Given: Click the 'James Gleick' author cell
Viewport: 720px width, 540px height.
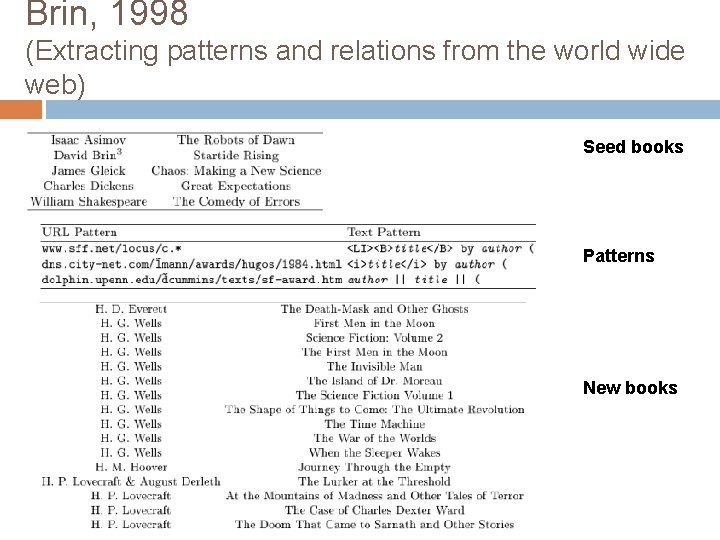Looking at the screenshot, I should [88, 171].
